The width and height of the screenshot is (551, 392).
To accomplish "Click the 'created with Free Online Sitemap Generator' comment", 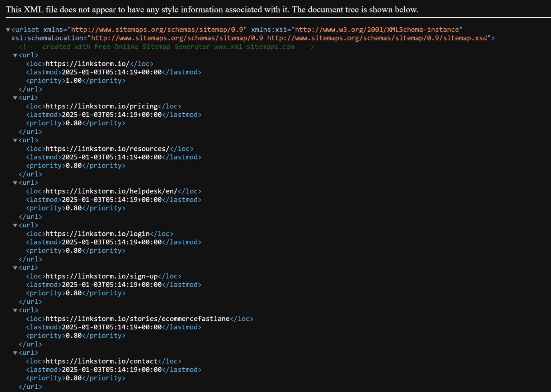I will [x=166, y=47].
